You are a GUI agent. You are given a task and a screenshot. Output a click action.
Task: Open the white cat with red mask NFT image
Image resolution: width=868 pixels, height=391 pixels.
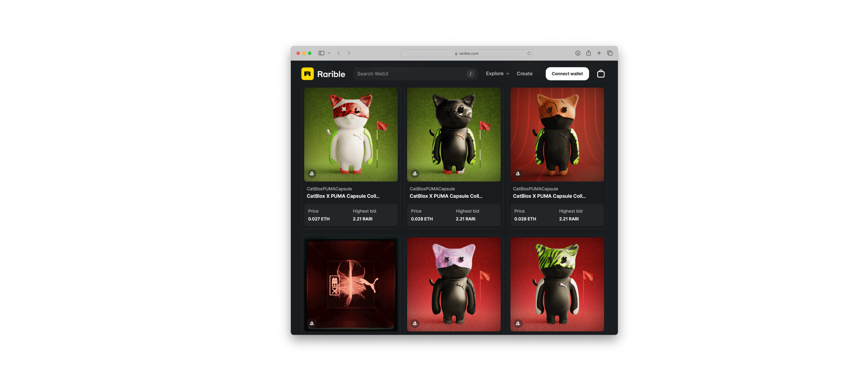click(351, 134)
